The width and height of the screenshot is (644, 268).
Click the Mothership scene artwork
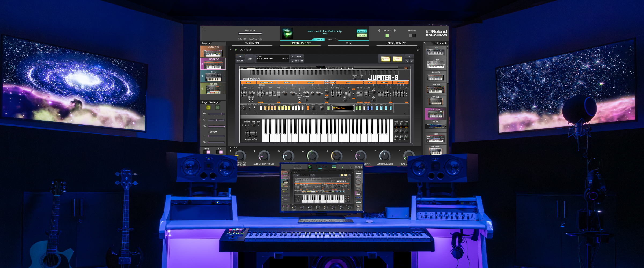pos(287,33)
